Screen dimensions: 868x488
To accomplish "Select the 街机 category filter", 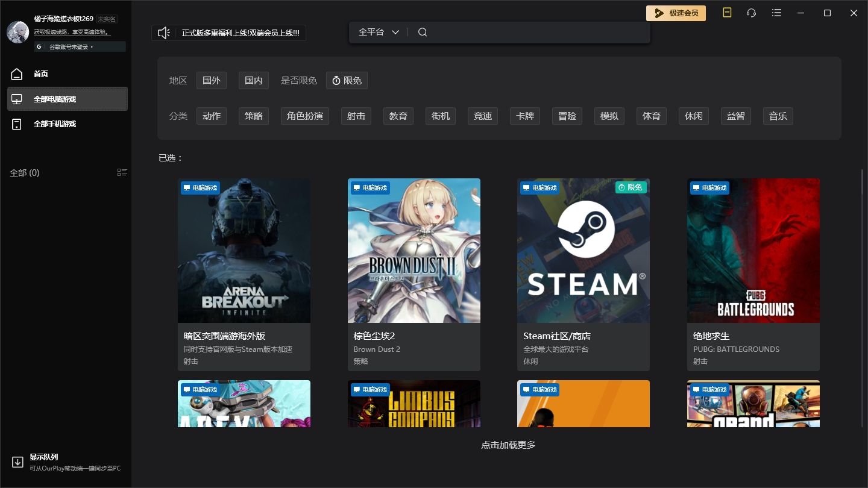I will click(x=441, y=116).
